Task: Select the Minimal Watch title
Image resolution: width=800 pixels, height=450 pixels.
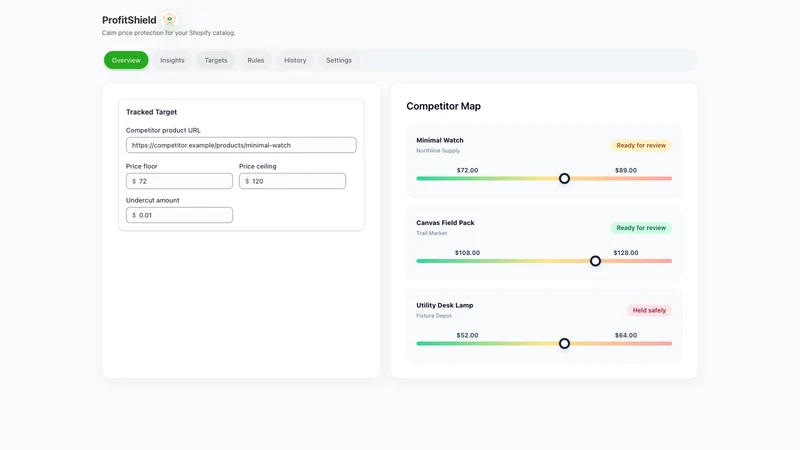Action: 440,140
